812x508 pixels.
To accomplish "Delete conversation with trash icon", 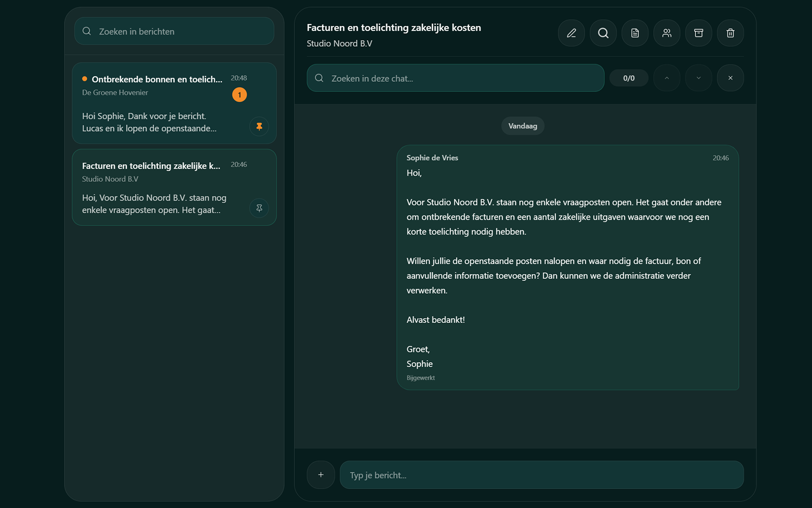I will point(730,33).
